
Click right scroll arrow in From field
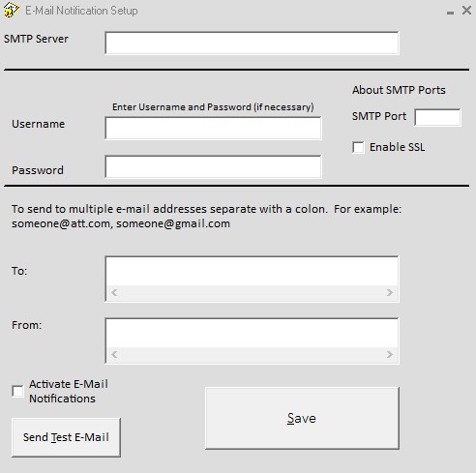pyautogui.click(x=390, y=355)
